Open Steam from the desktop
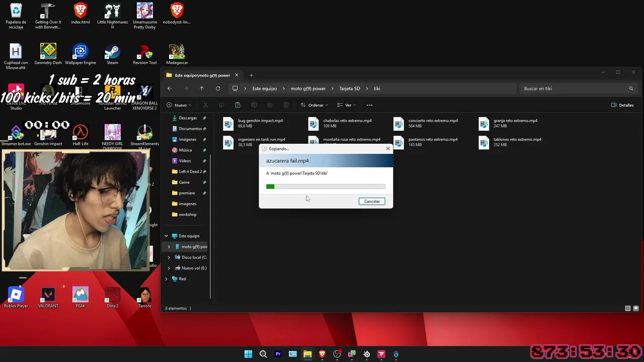The height and width of the screenshot is (362, 644). (112, 55)
